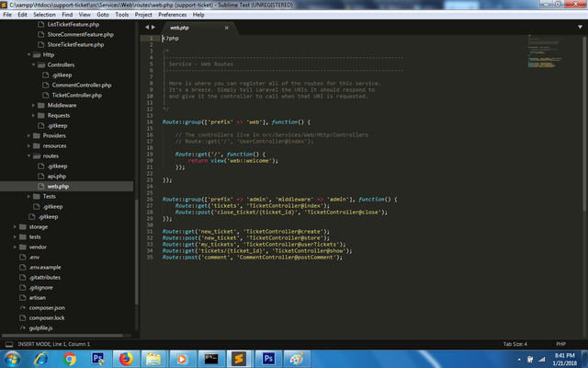588x368 pixels.
Task: Open api.php in routes folder
Action: point(57,176)
